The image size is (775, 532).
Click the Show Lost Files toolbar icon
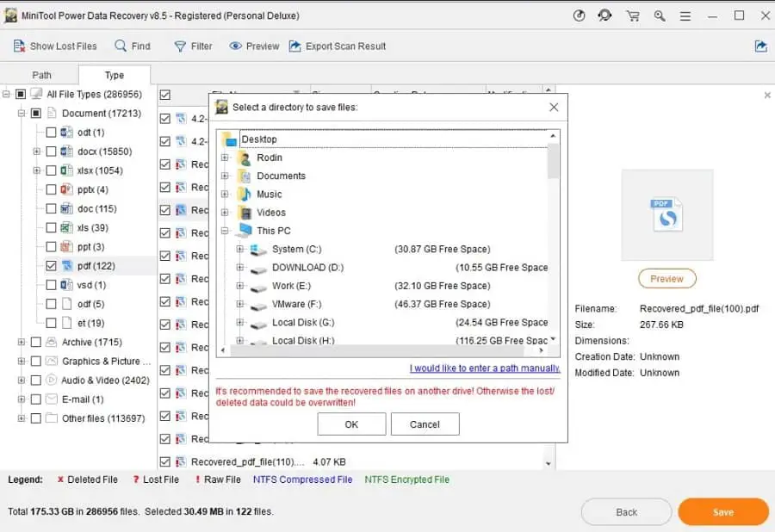(x=19, y=46)
